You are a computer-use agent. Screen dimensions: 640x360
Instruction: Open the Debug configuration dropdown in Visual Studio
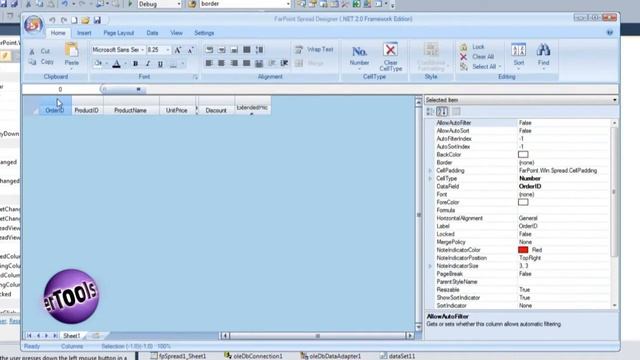(x=179, y=4)
